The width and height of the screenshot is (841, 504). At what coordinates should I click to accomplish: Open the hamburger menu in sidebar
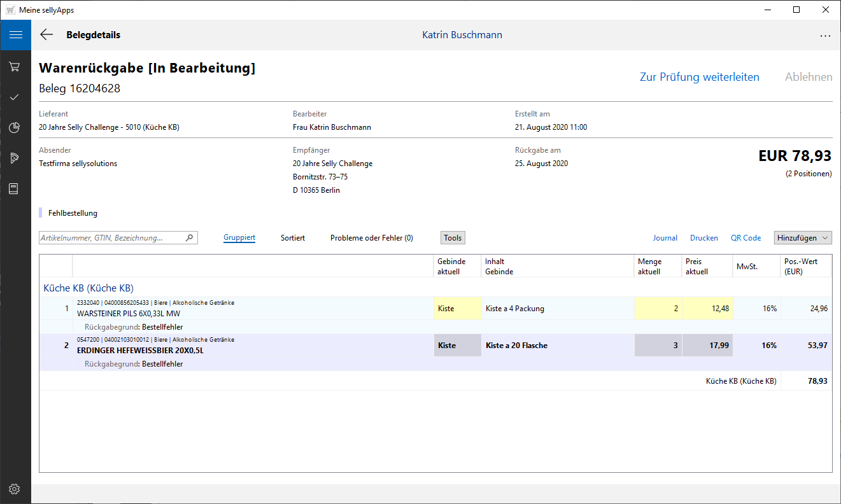click(x=15, y=35)
